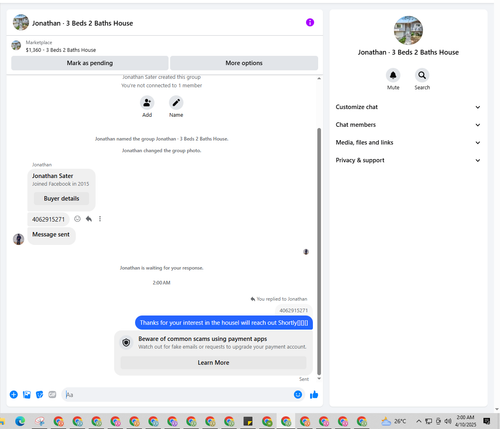The image size is (500, 429).
Task: Show hidden system tray icons
Action: (x=419, y=421)
